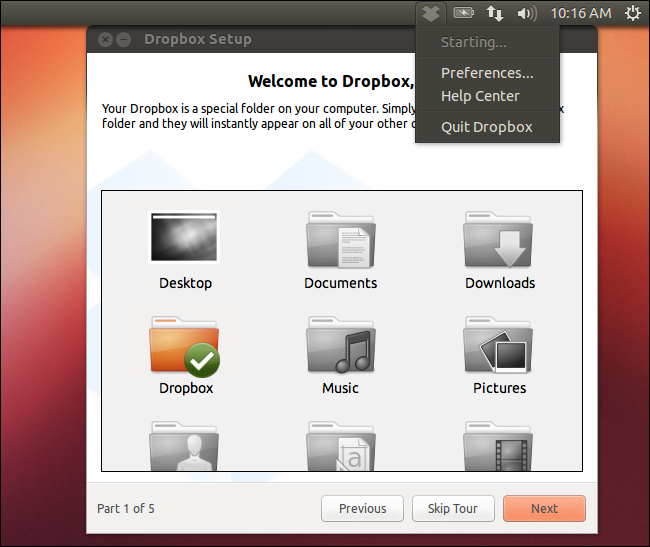Click the Welcome to Dropbox heading
This screenshot has height=547, width=650.
pyautogui.click(x=331, y=81)
